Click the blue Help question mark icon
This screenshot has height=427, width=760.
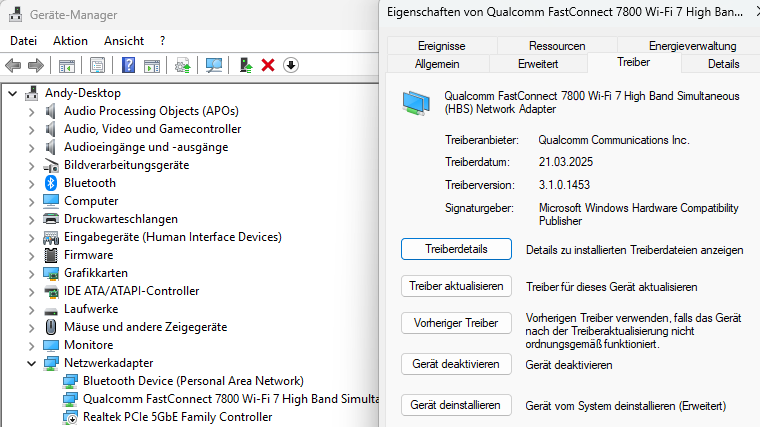pos(128,65)
